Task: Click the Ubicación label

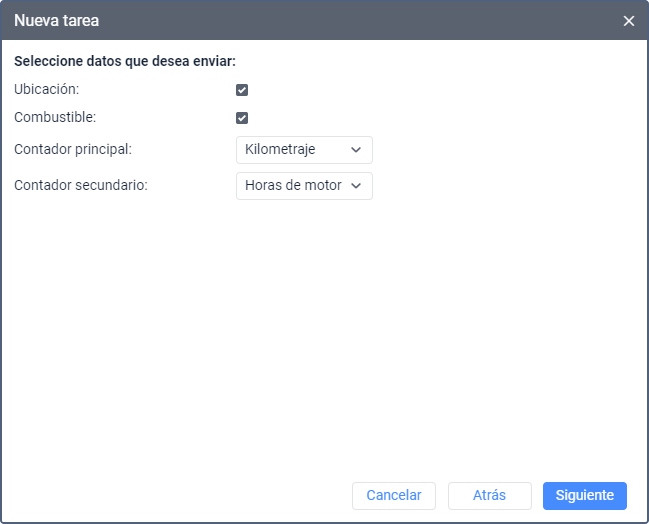Action: [x=46, y=90]
